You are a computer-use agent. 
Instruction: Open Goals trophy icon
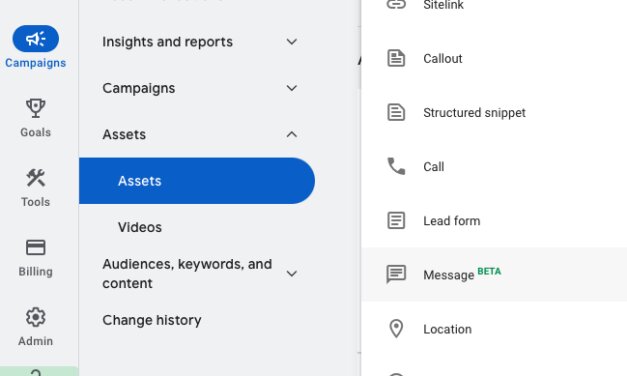(x=36, y=108)
